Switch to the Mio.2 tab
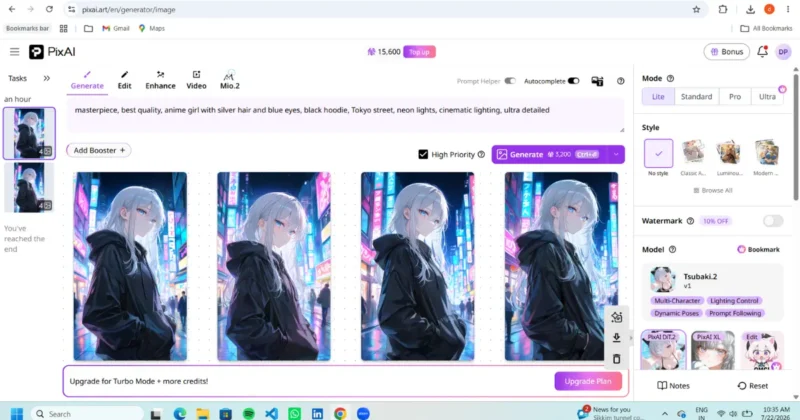The image size is (800, 420). 230,81
